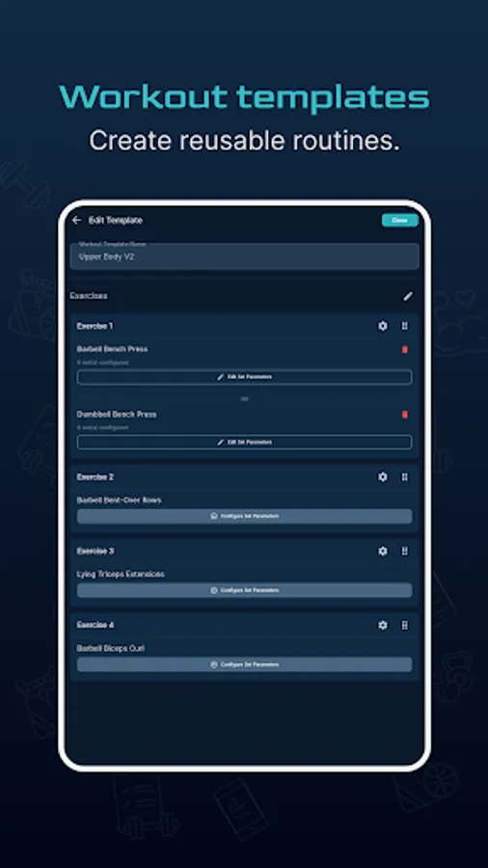Select the Dumbbell Bench Press exercise name
The image size is (488, 868).
117,414
